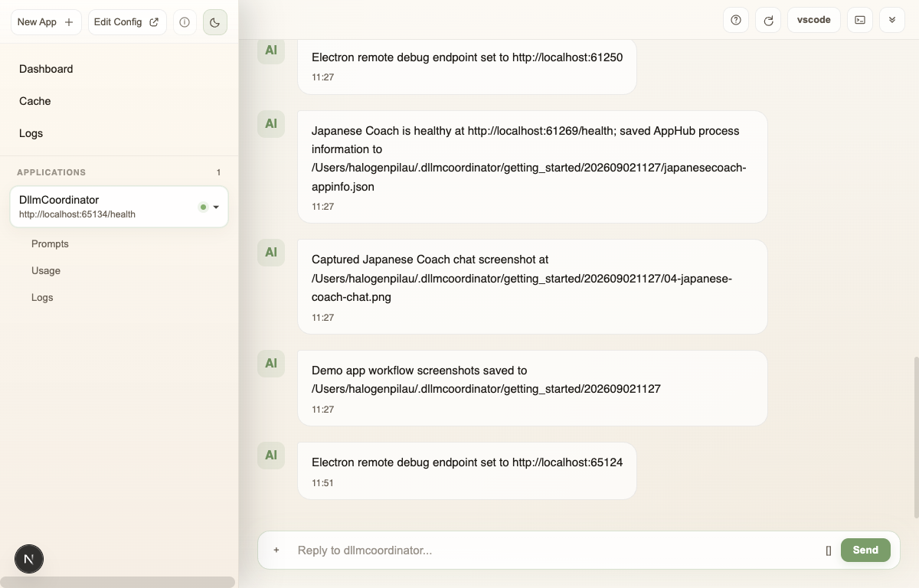Viewport: 919px width, 588px height.
Task: Click the APPLICATIONS section heading
Action: (x=51, y=172)
